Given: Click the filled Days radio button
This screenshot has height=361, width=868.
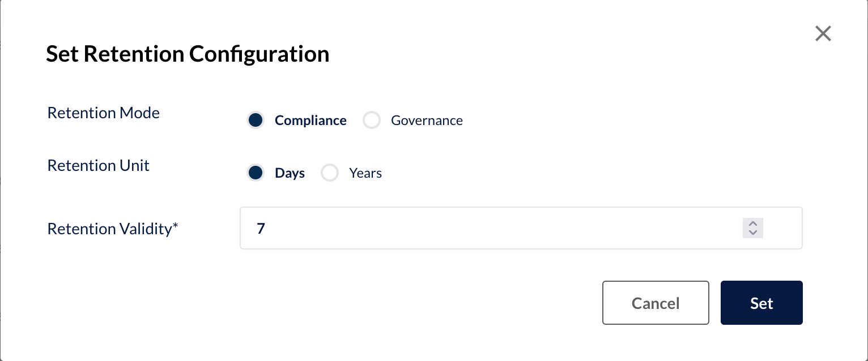Looking at the screenshot, I should click(256, 173).
